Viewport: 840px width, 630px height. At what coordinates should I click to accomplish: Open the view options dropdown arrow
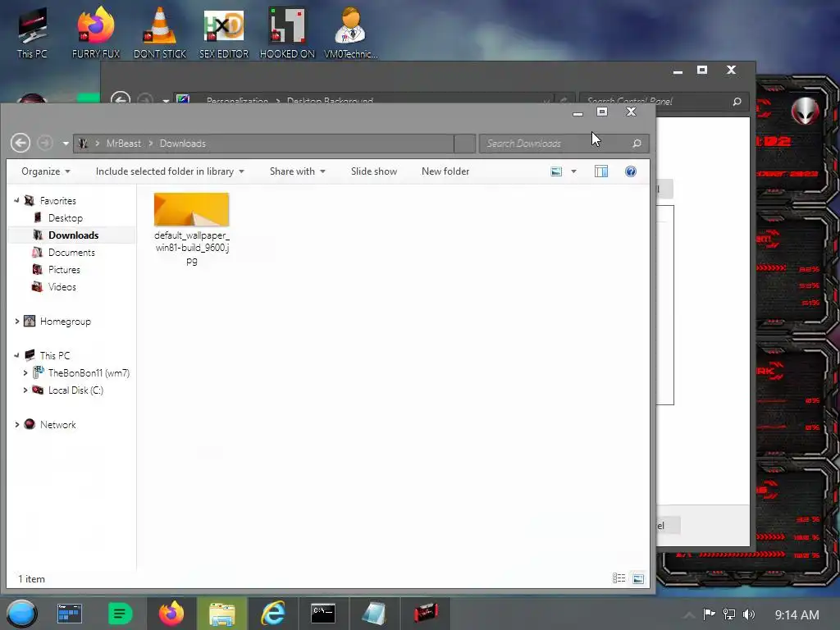click(x=573, y=171)
